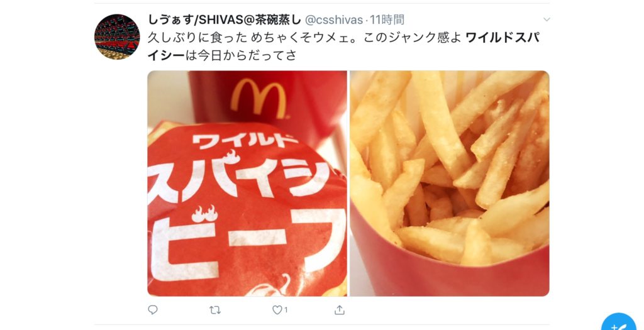Visit the @csshivas handle link

334,19
